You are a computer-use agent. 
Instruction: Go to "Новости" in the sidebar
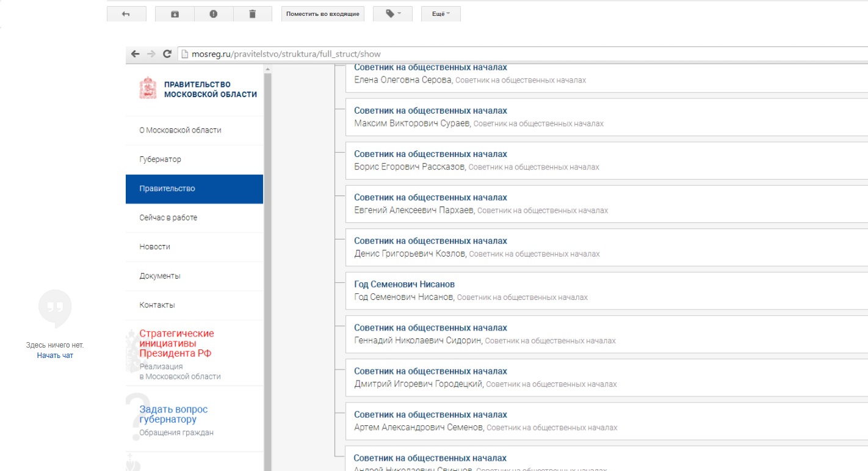coord(154,247)
